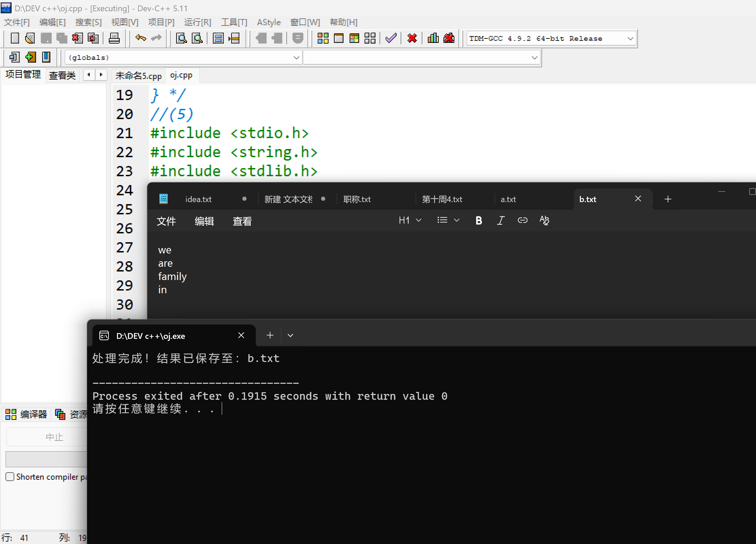The width and height of the screenshot is (756, 544).
Task: Expand the TDM-GCC compiler selection dropdown
Action: [630, 39]
